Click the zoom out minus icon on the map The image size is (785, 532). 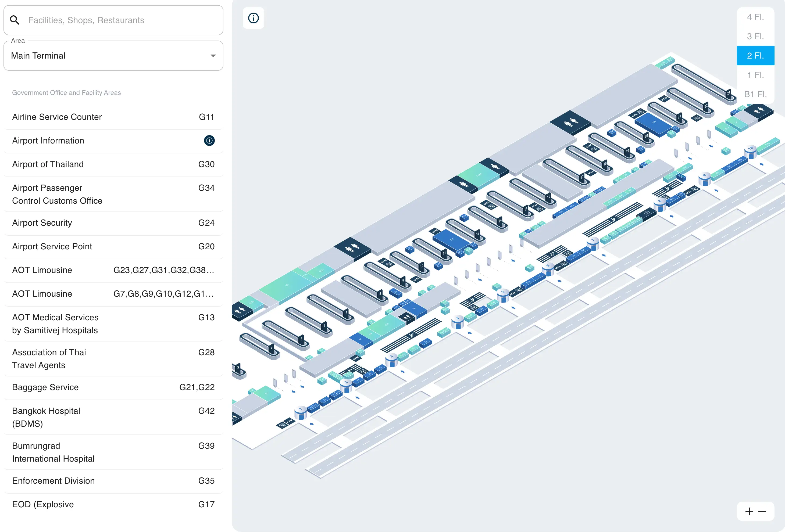(x=763, y=511)
